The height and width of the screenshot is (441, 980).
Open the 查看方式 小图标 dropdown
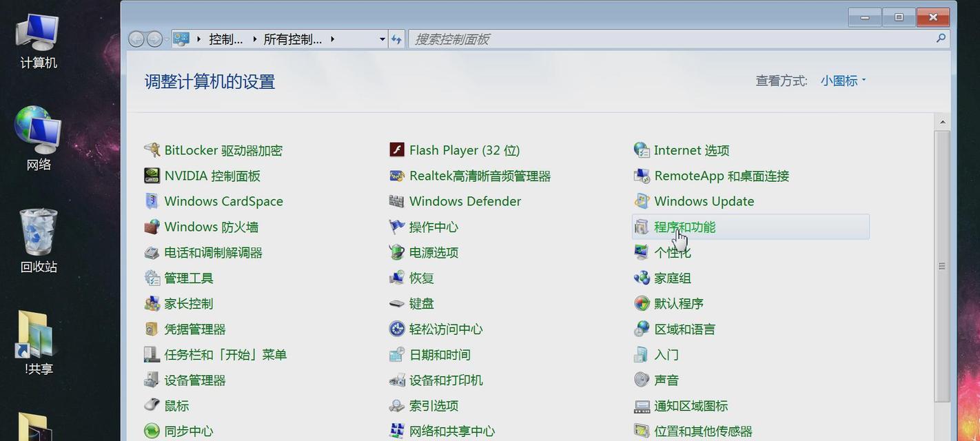point(843,81)
